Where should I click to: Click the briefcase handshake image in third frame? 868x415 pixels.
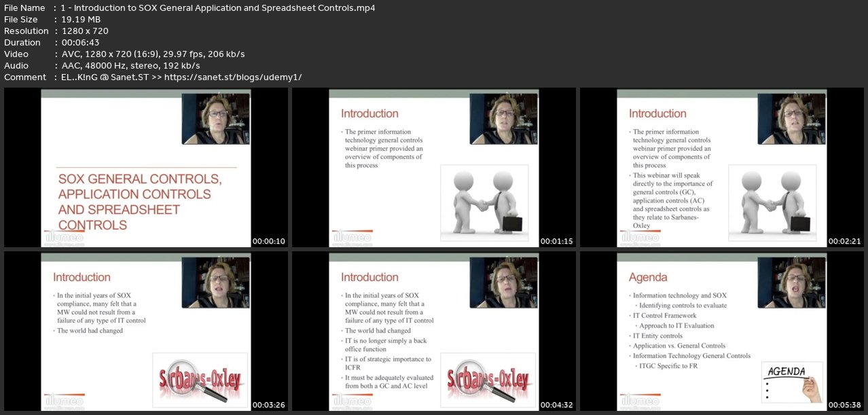pyautogui.click(x=772, y=202)
